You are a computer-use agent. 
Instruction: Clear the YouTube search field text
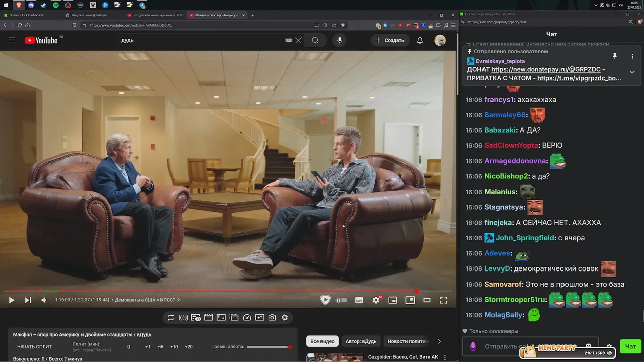coord(298,40)
